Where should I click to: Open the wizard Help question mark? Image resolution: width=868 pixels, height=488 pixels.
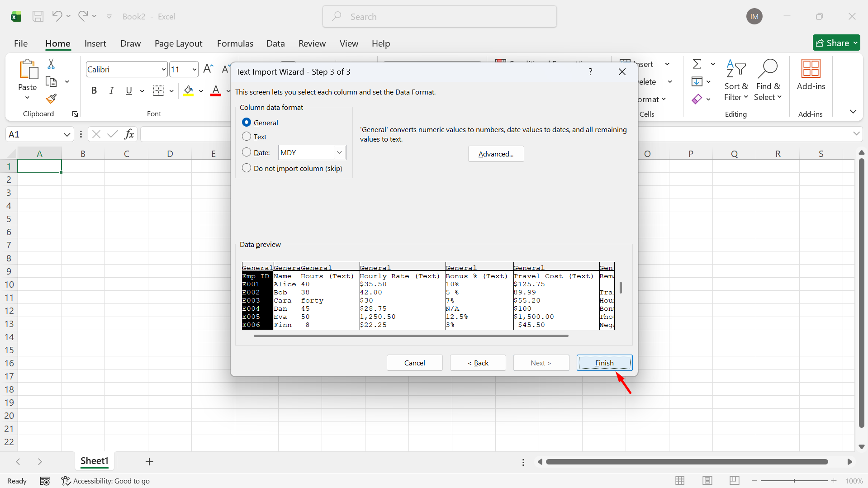pos(590,72)
